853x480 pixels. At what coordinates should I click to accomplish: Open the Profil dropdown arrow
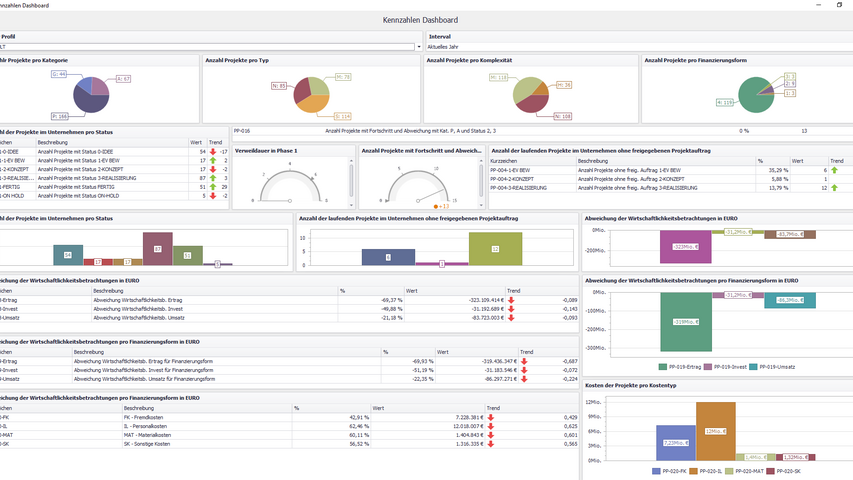point(418,46)
